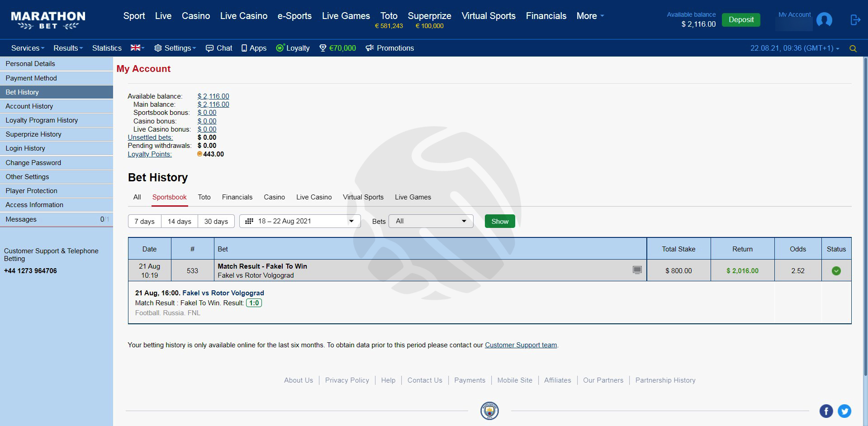Screen dimensions: 868x426
Task: Expand the Results menu
Action: click(x=68, y=48)
